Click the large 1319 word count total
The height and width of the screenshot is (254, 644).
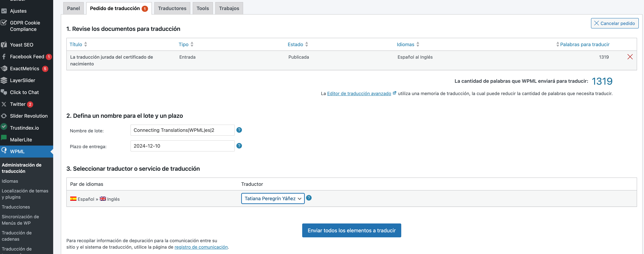click(602, 81)
